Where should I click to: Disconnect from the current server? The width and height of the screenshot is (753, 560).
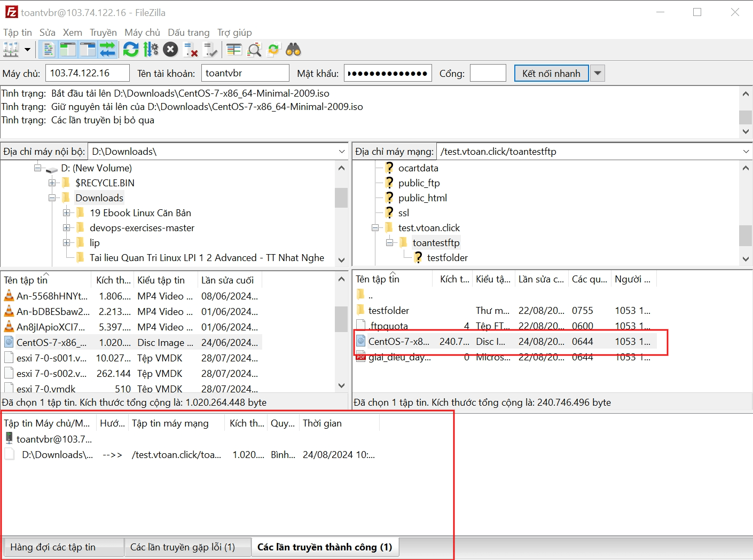(x=190, y=49)
